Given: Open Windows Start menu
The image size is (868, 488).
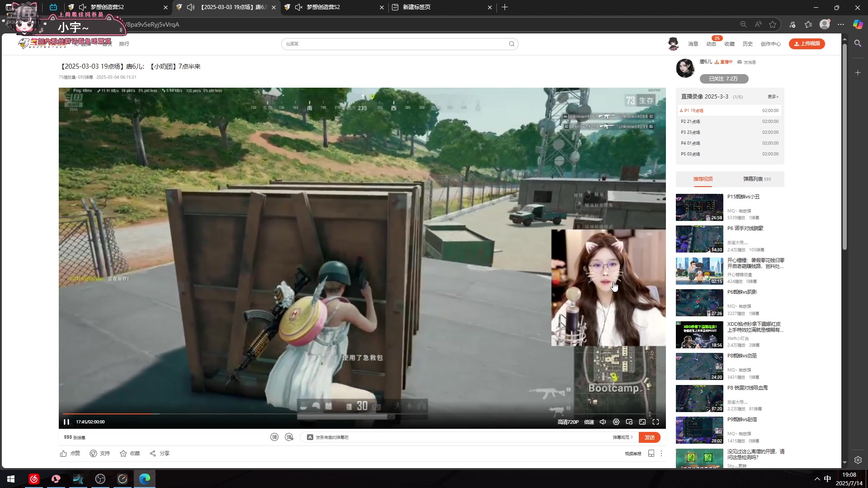Looking at the screenshot, I should [11, 479].
